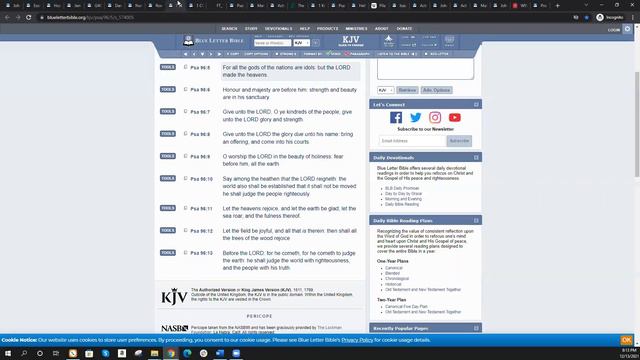Click the down arrow in navigation toolbar
The image size is (640, 360).
click(202, 54)
